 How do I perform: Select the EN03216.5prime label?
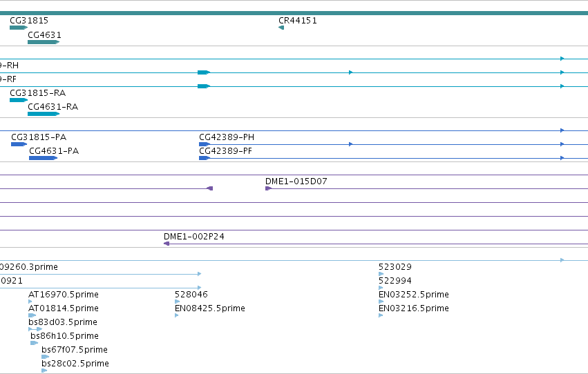click(x=414, y=308)
